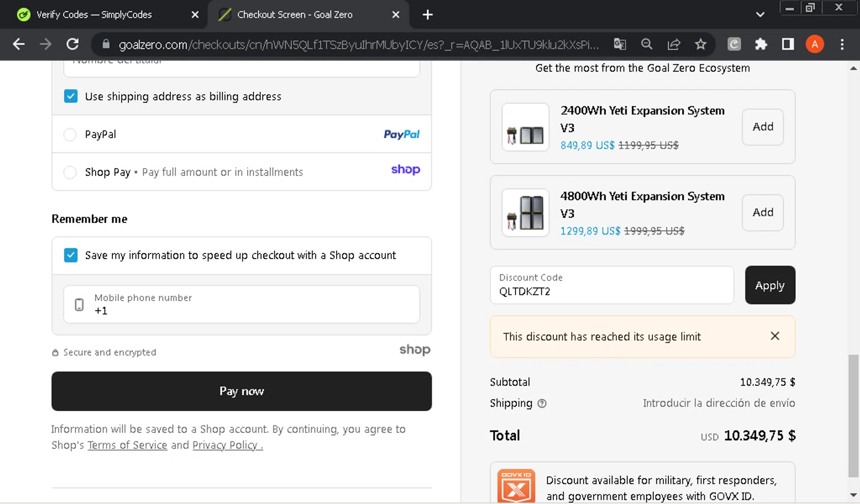This screenshot has width=860, height=504.
Task: Click the zoom magnifier icon in address bar
Action: pyautogui.click(x=647, y=44)
